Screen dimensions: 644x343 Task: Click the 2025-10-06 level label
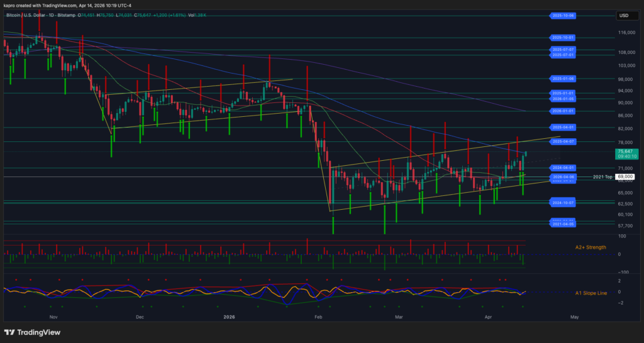click(x=563, y=15)
